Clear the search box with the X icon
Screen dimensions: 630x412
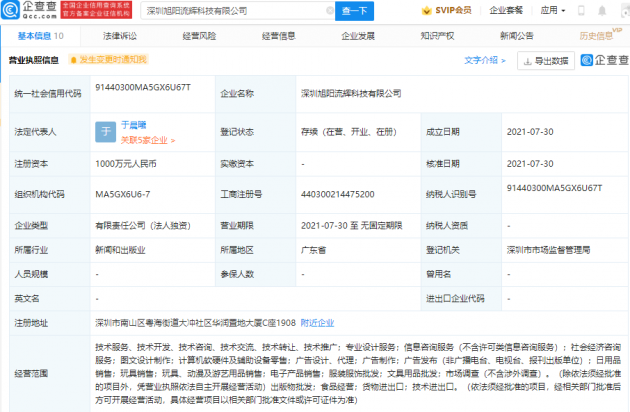point(330,11)
